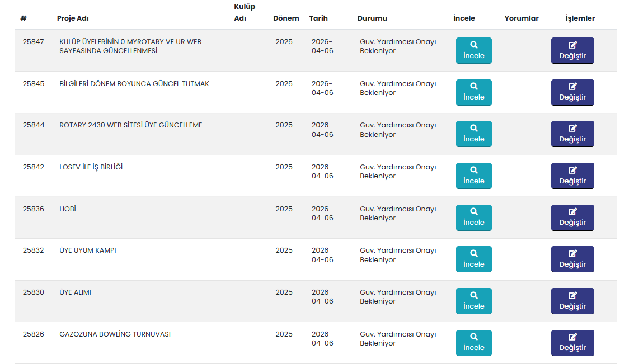Viewport: 620px width, 364px height.
Task: Click the Proje Adı column header
Action: coord(73,18)
